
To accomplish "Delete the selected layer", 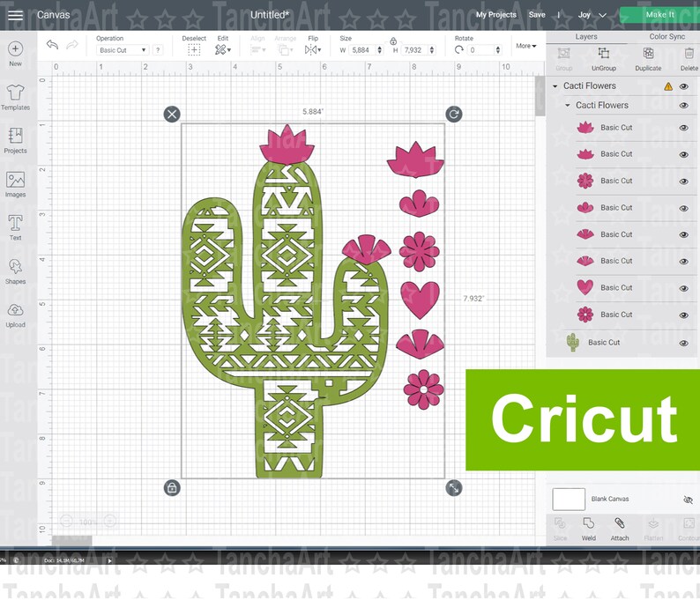I will pos(689,54).
